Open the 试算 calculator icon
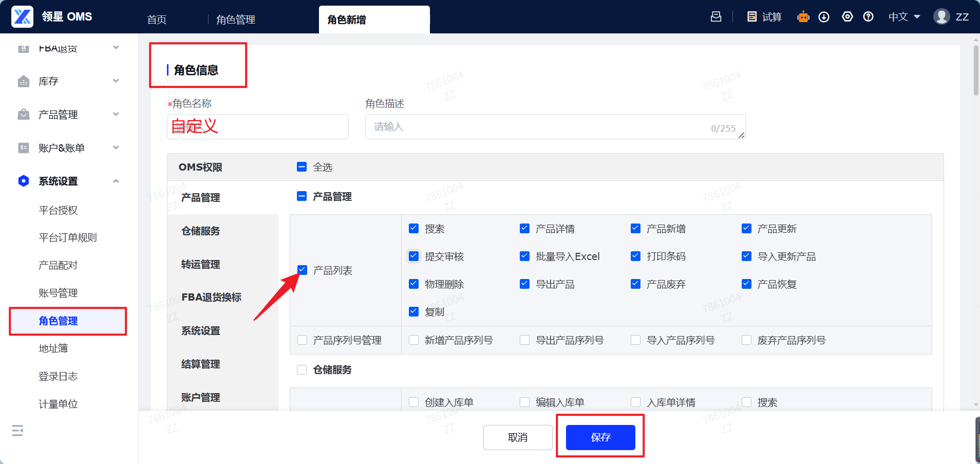The image size is (980, 464). (x=752, y=16)
